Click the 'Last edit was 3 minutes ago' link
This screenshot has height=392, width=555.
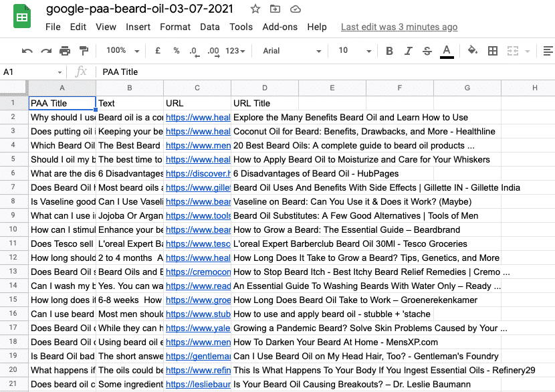(399, 27)
